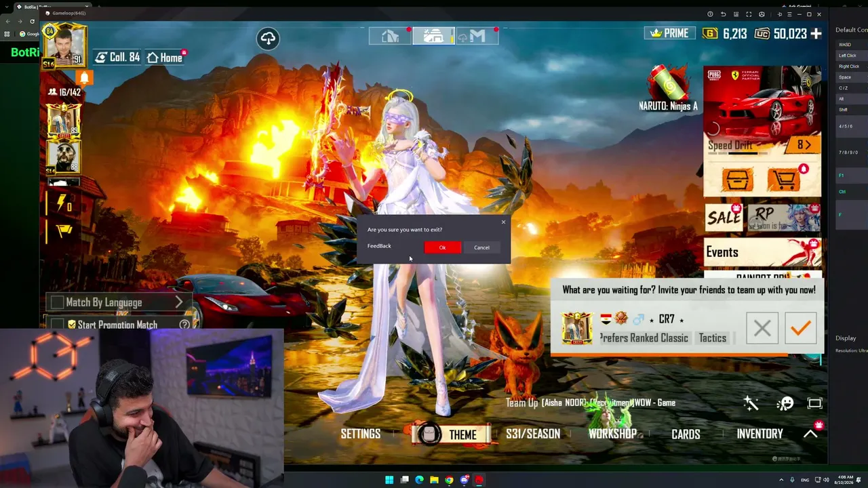The height and width of the screenshot is (488, 868).
Task: Go to Home from the lobby
Action: 165,58
